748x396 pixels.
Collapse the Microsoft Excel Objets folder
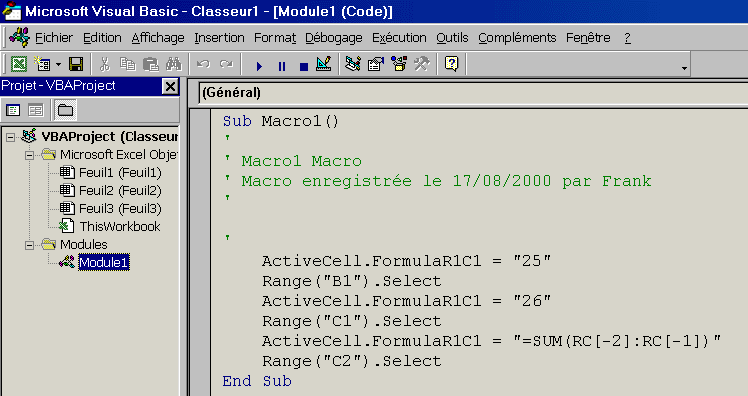click(30, 156)
